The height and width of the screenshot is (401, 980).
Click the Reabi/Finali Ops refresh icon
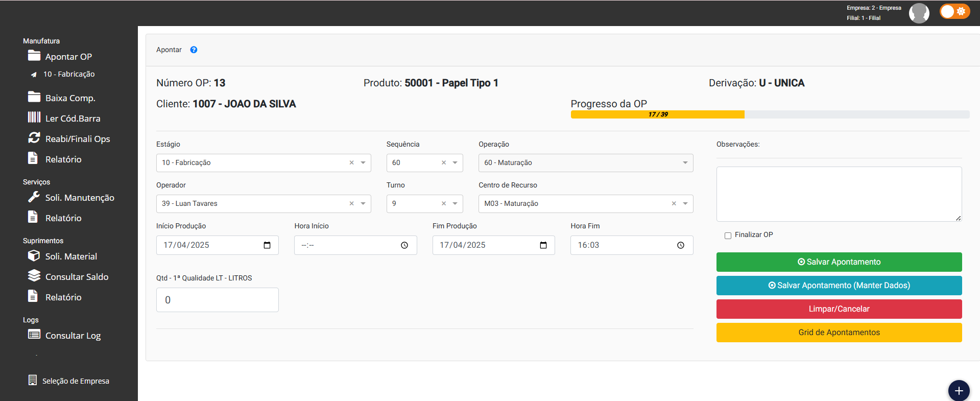[x=34, y=137]
